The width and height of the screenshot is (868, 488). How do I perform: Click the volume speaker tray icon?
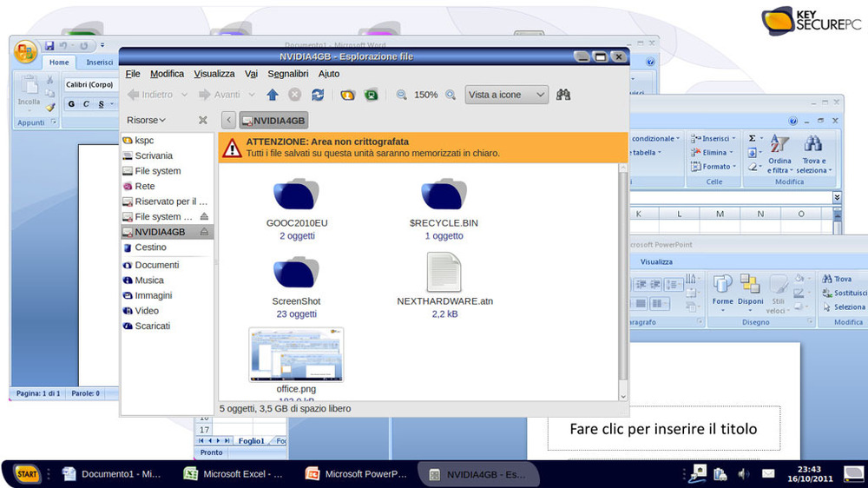coord(744,473)
